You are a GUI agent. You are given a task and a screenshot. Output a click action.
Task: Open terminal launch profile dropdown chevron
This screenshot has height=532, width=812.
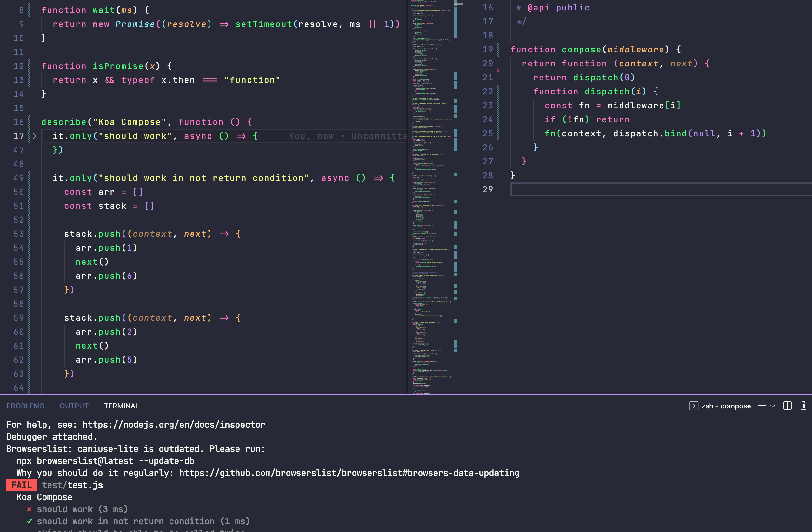click(x=773, y=406)
